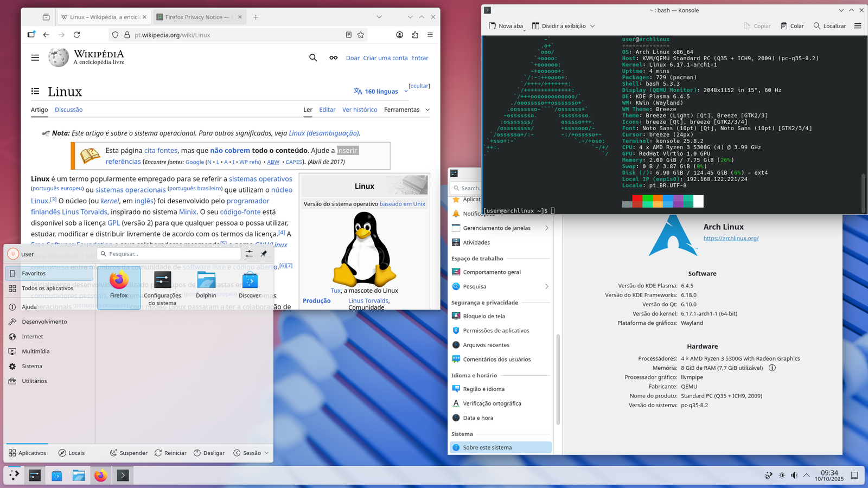Select Região e idioma in settings
Viewport: 868px width, 488px height.
click(483, 389)
